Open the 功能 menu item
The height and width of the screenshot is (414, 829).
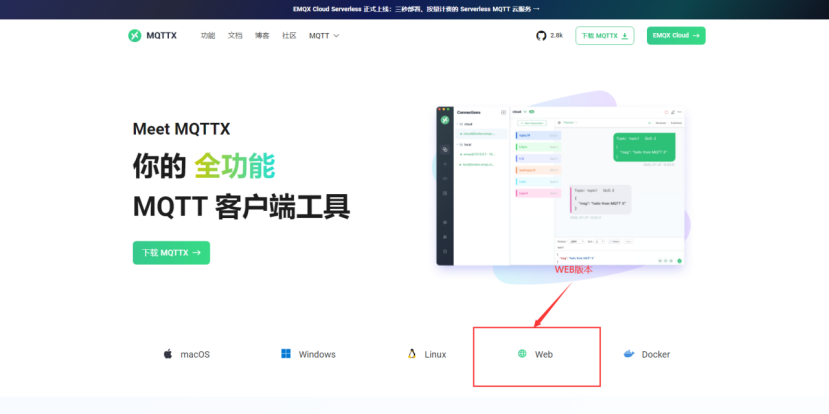point(208,35)
